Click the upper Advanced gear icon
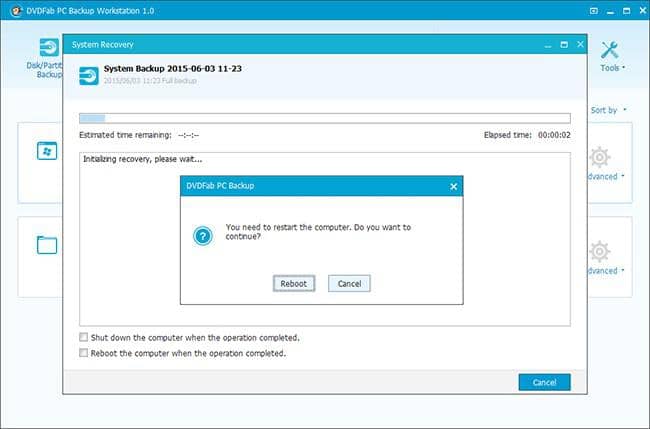Image resolution: width=650 pixels, height=429 pixels. pos(599,157)
